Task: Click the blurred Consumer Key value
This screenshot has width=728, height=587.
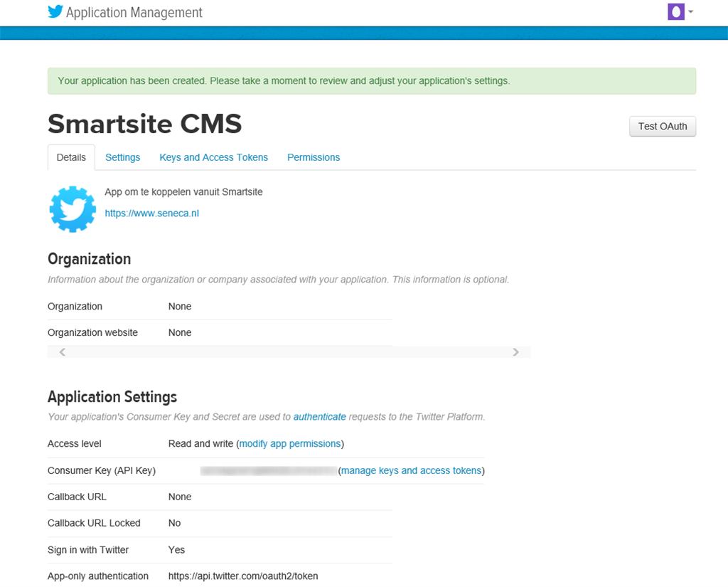Action: click(x=268, y=471)
